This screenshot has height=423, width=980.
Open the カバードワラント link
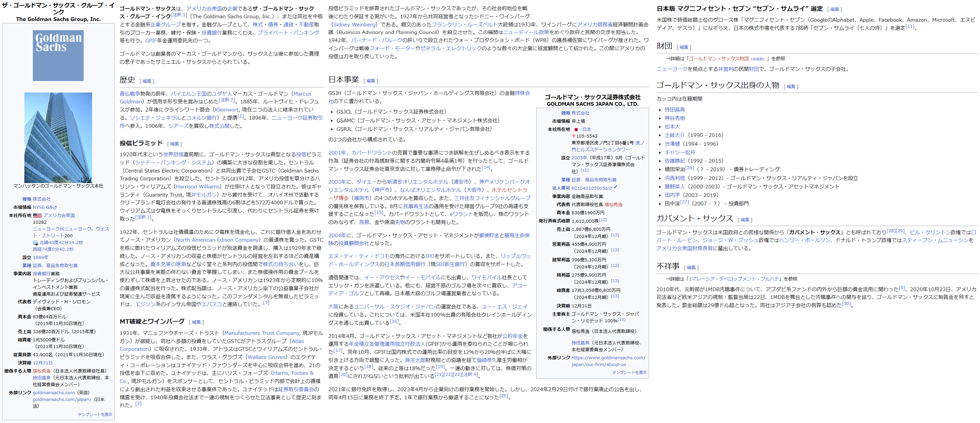point(371,153)
